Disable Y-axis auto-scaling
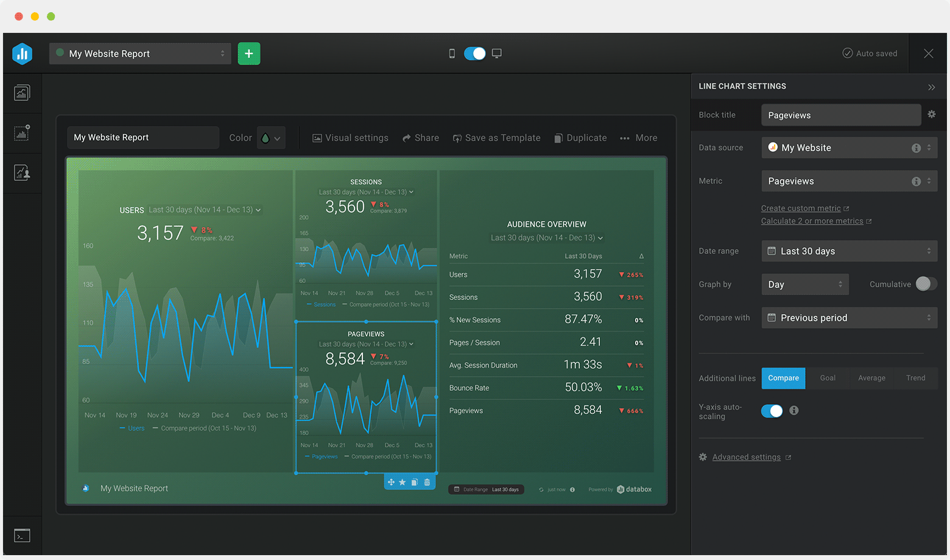Viewport: 950px width, 560px height. pos(772,411)
